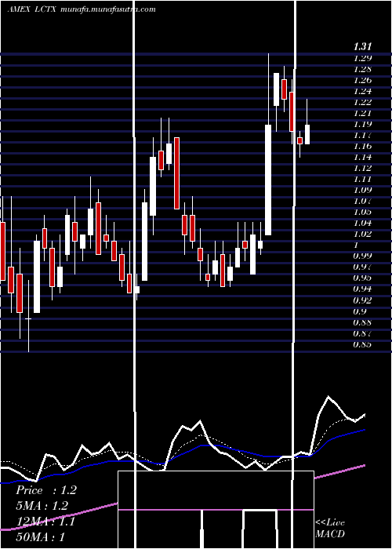Click the 0.95 price axis label
This screenshot has height=549, width=392.
tap(362, 278)
